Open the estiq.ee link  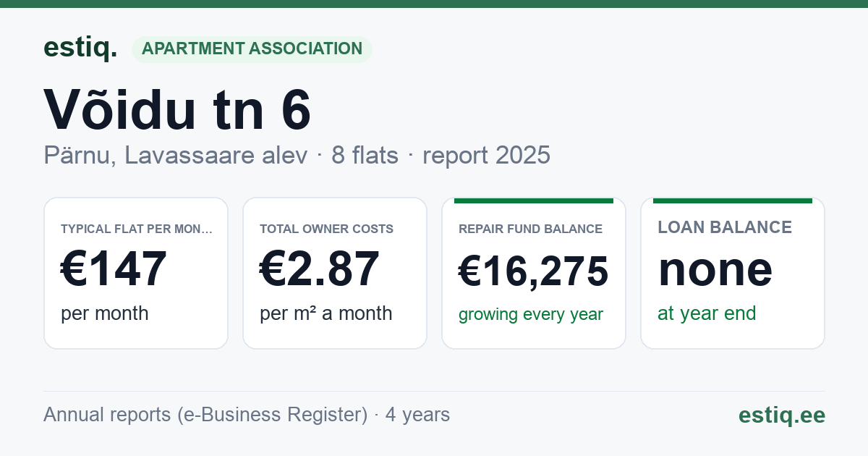click(782, 415)
